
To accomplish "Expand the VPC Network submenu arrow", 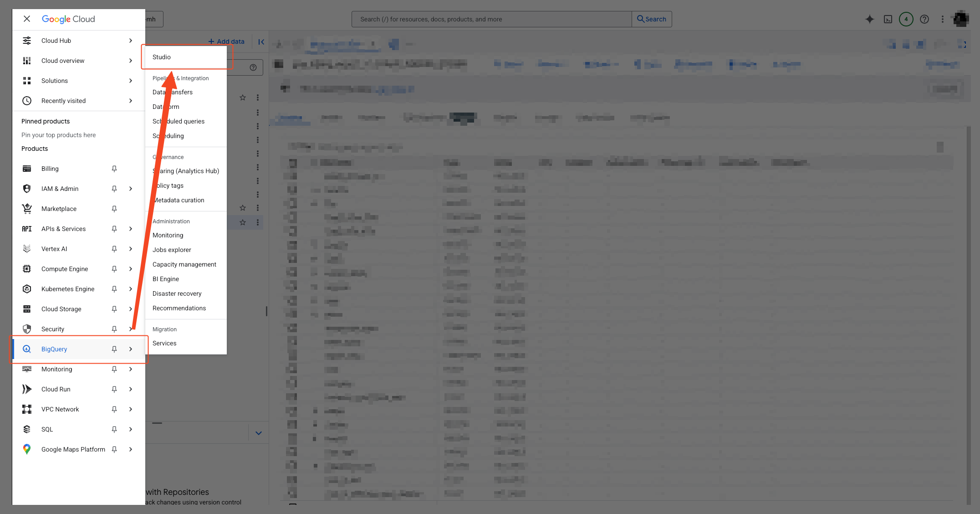I will pos(131,409).
